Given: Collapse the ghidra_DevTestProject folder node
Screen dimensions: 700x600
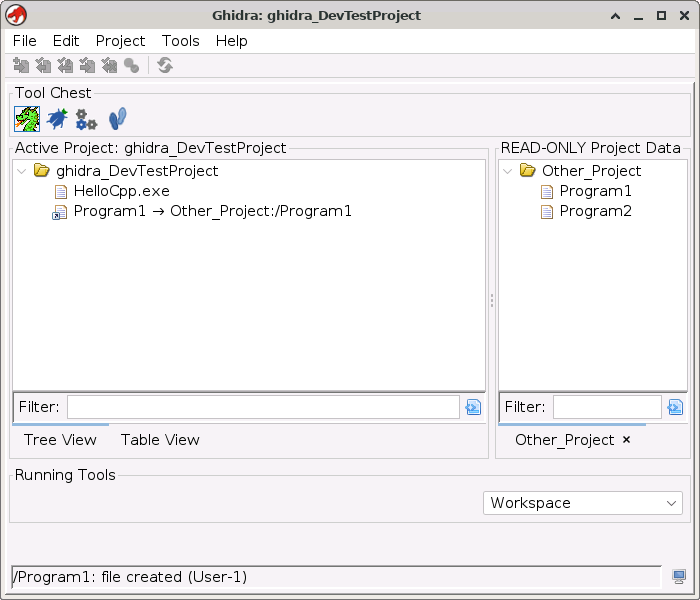Looking at the screenshot, I should click(x=23, y=171).
